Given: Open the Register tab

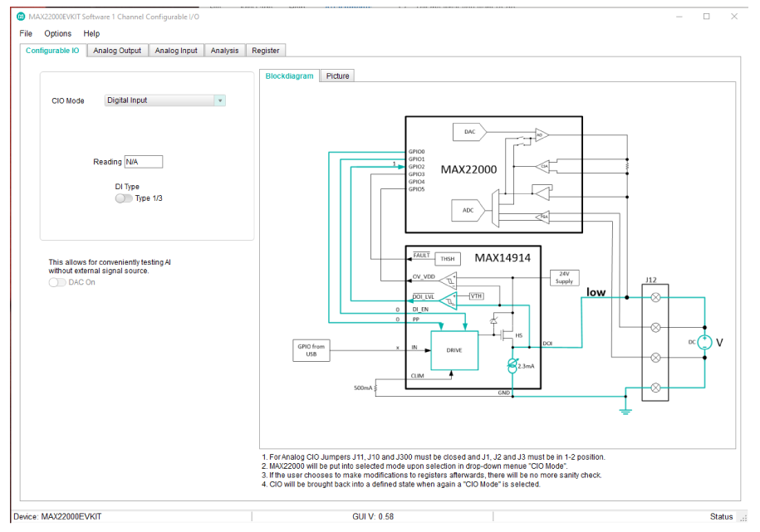Looking at the screenshot, I should click(265, 51).
